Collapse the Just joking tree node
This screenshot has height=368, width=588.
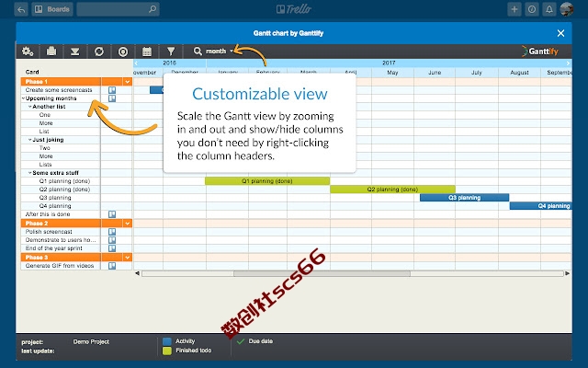pyautogui.click(x=30, y=140)
